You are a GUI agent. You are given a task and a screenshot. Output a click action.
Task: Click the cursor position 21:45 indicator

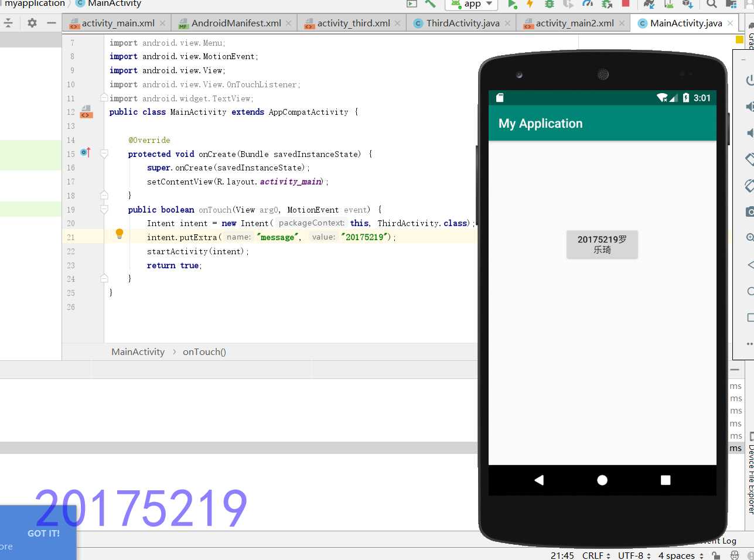pos(562,555)
